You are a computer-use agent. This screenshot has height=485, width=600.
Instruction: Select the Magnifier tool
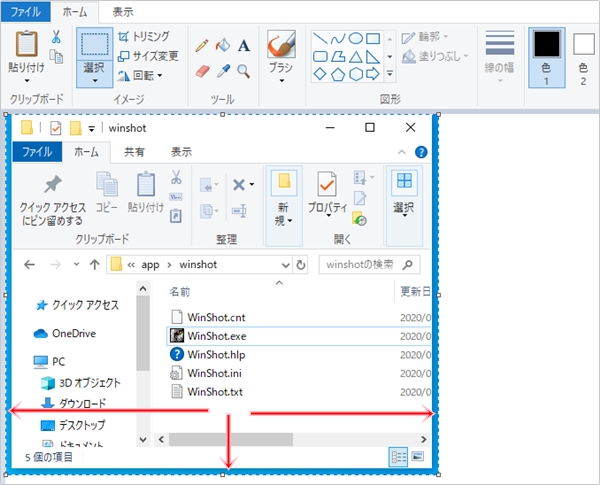[x=243, y=71]
